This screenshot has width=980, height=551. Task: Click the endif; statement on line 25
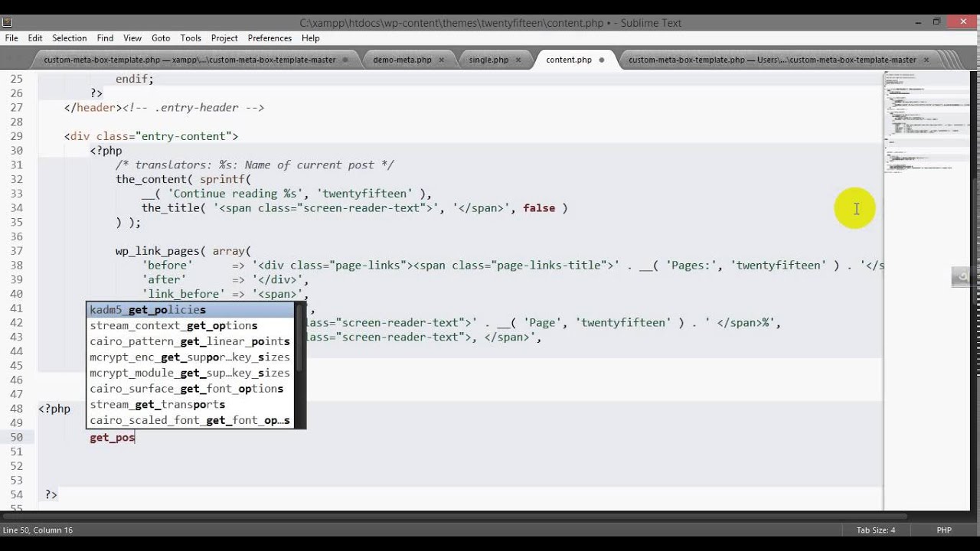coord(135,79)
